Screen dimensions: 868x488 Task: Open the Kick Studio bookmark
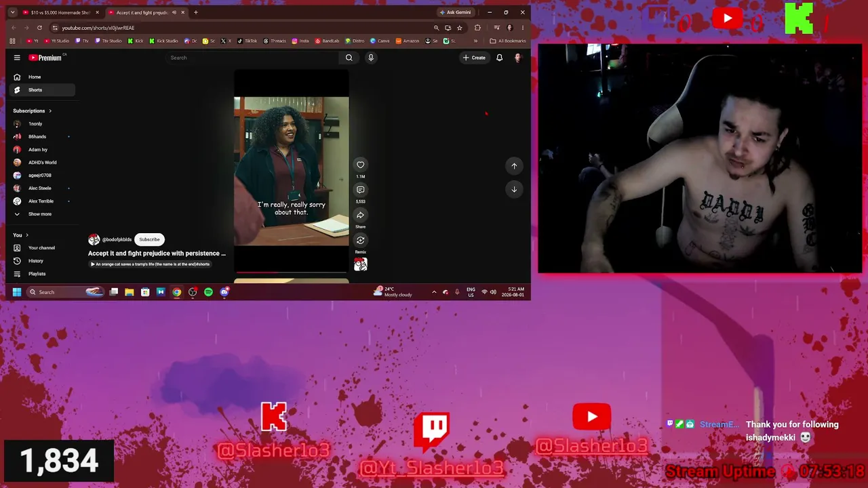pos(163,41)
